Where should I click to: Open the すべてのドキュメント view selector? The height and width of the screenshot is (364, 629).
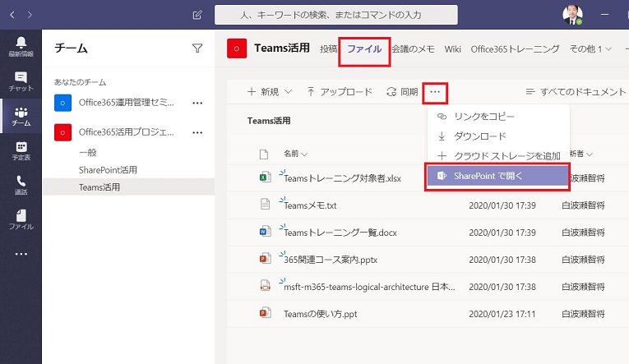576,92
